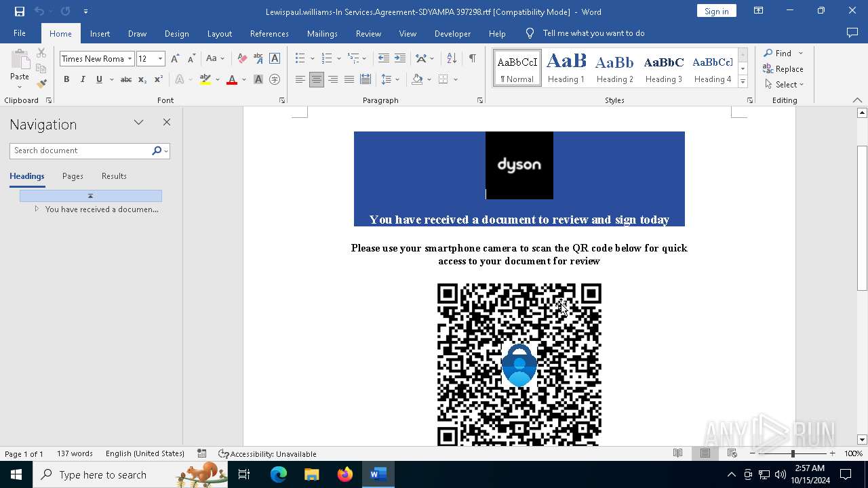The image size is (868, 488).
Task: Expand the numbering list dropdown
Action: click(339, 59)
